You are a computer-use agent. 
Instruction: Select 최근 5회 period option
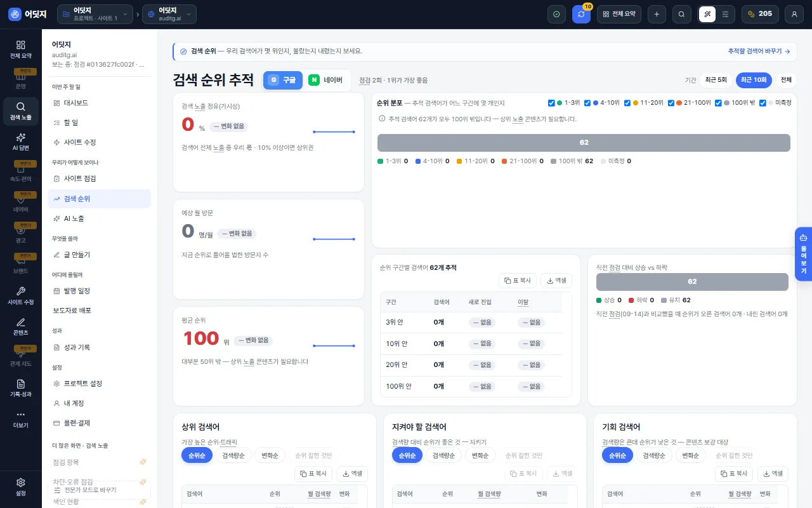click(716, 80)
